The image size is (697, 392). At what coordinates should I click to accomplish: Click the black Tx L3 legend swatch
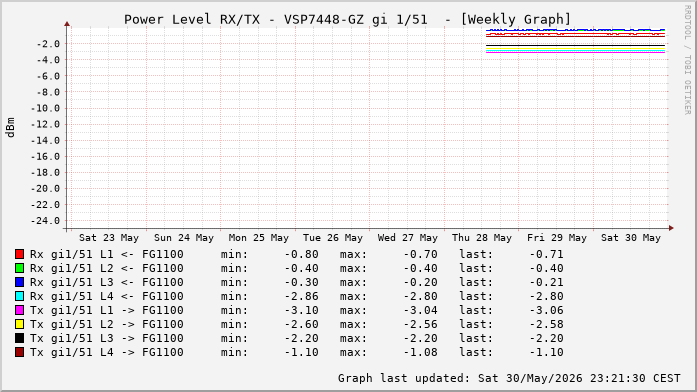[19, 338]
